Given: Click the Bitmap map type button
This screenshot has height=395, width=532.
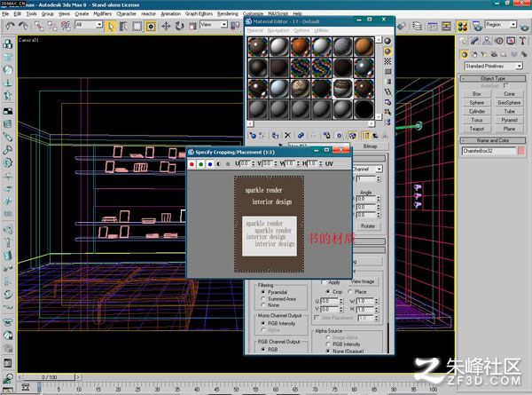Looking at the screenshot, I should click(x=370, y=146).
